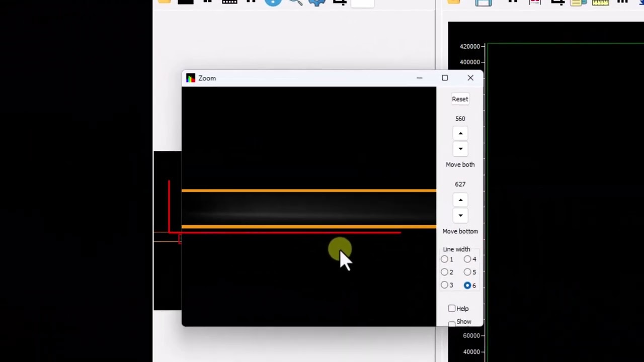Enable the Help checkbox
Image resolution: width=644 pixels, height=362 pixels.
452,309
